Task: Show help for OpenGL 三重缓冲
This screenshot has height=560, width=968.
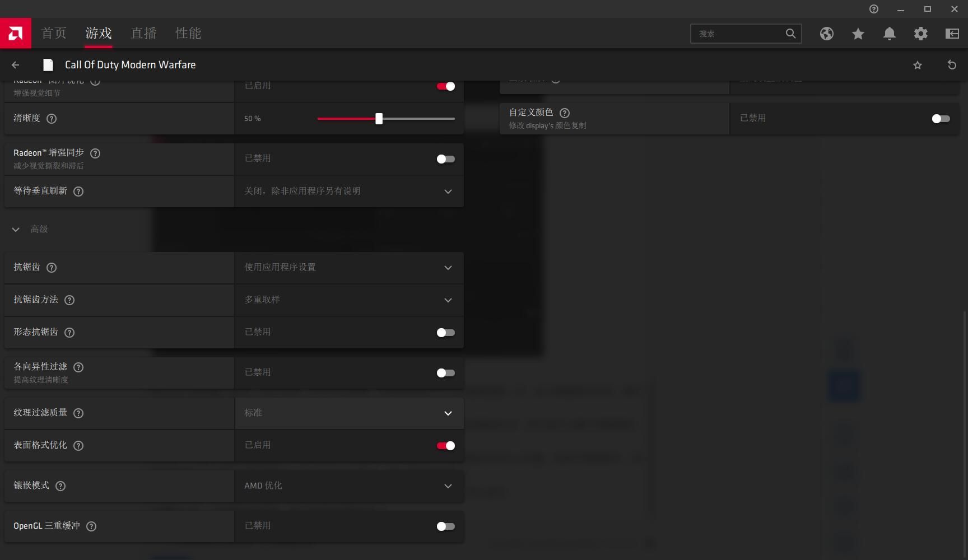Action: tap(91, 526)
